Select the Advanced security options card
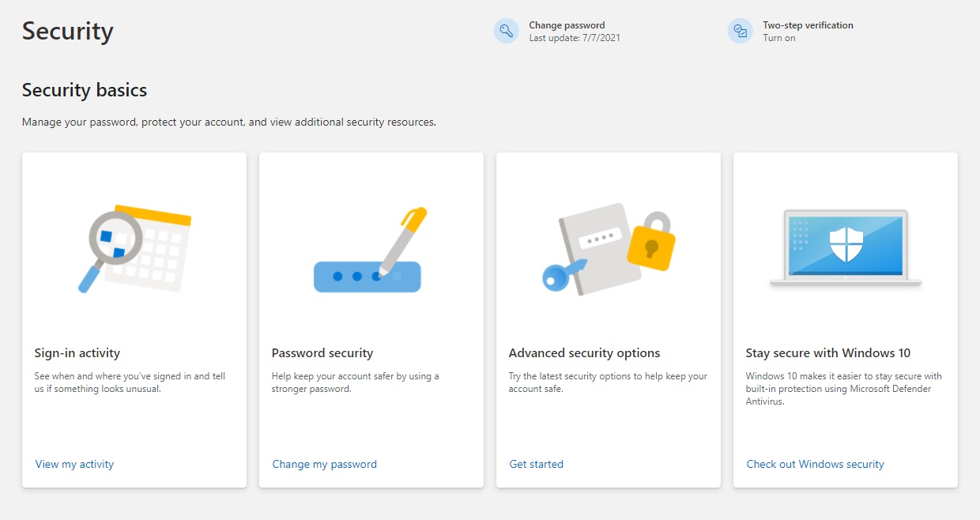This screenshot has height=520, width=980. click(x=608, y=318)
